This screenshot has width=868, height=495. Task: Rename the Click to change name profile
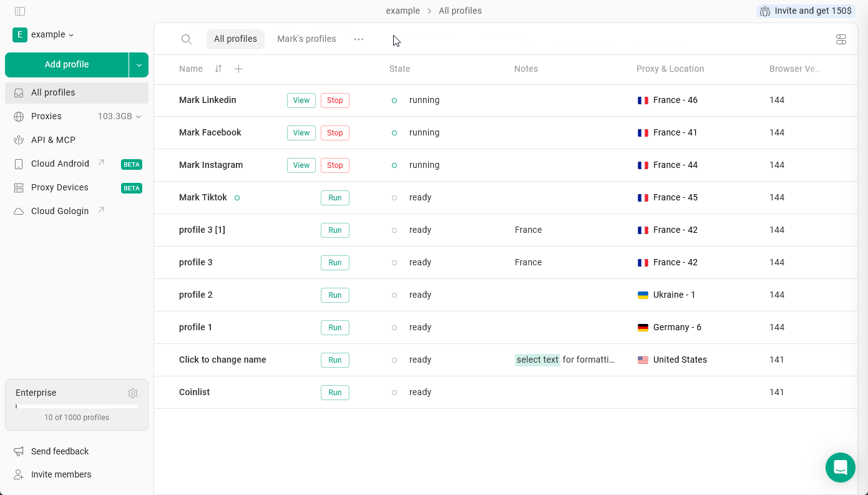click(x=222, y=360)
